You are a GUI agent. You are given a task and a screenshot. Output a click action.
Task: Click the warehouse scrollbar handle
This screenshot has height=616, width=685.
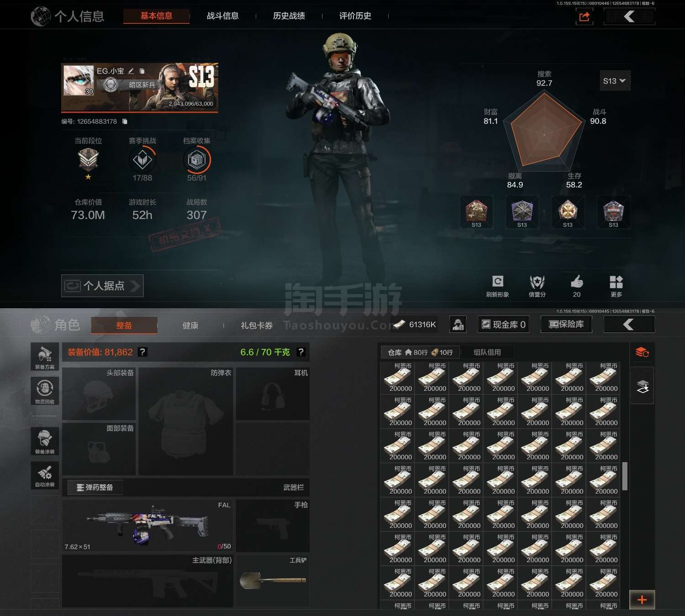pyautogui.click(x=625, y=476)
